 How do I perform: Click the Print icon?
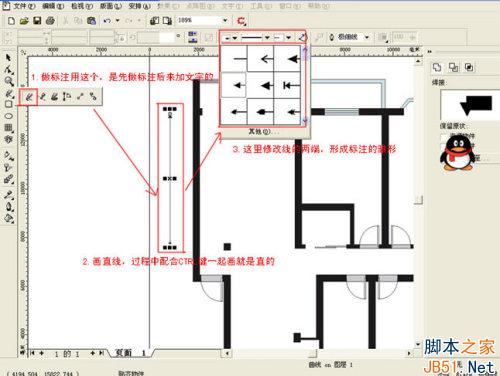(x=50, y=21)
